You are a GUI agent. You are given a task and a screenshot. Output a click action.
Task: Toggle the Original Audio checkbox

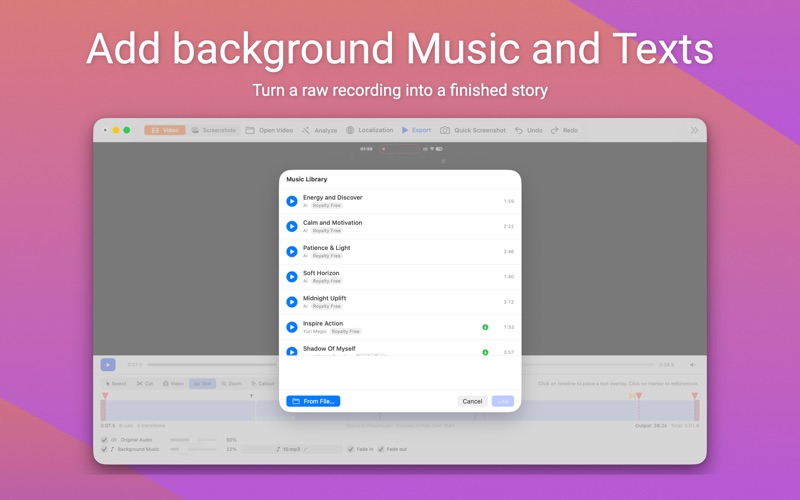coord(105,439)
